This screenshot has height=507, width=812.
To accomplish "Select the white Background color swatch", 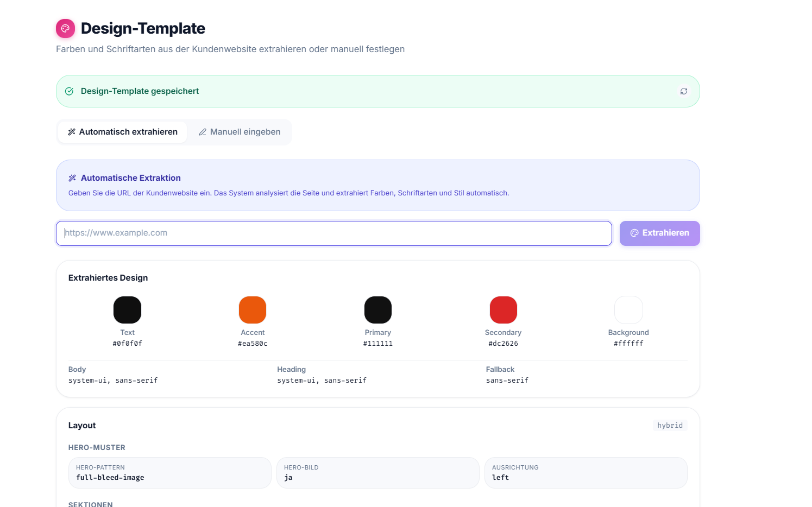I will (x=628, y=310).
